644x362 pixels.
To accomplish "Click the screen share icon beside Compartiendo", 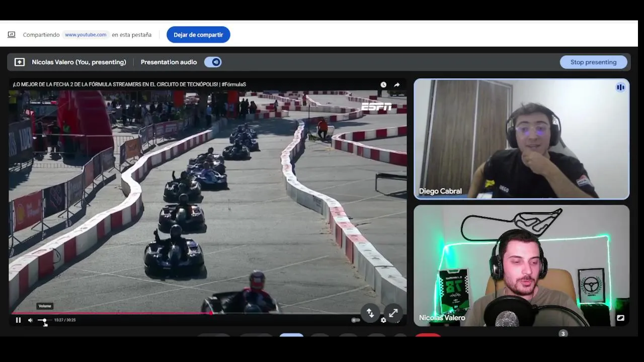I will tap(12, 35).
